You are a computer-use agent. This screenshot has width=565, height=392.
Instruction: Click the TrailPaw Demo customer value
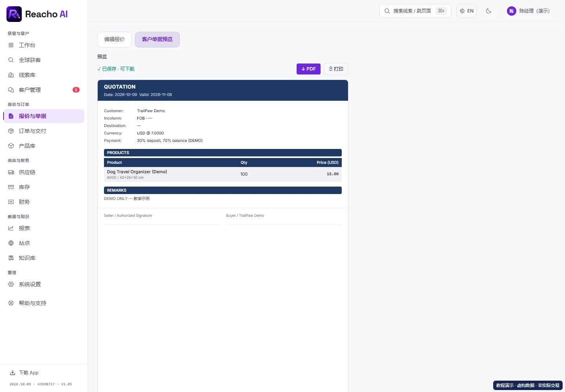[x=151, y=111]
